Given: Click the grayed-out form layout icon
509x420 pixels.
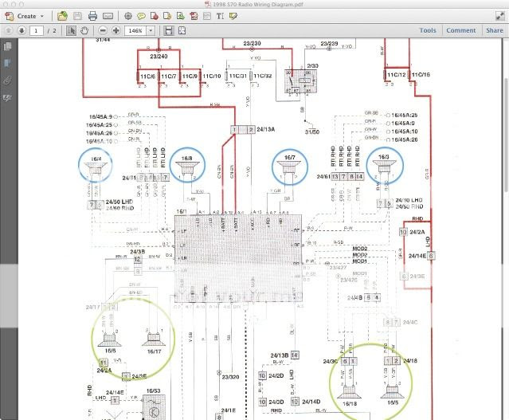Looking at the screenshot, I should [x=207, y=16].
